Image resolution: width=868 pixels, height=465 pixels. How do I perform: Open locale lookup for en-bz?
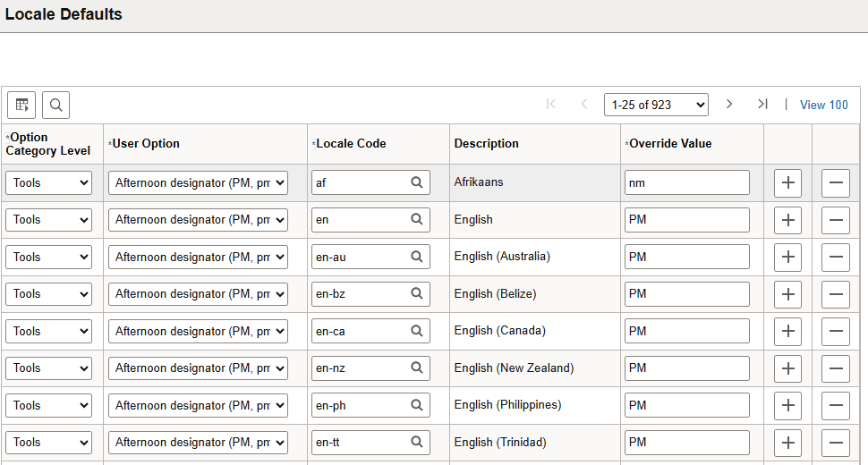click(x=417, y=293)
